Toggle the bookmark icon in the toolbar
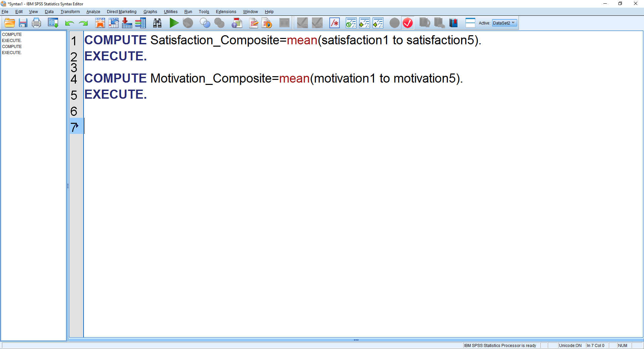 pos(453,23)
